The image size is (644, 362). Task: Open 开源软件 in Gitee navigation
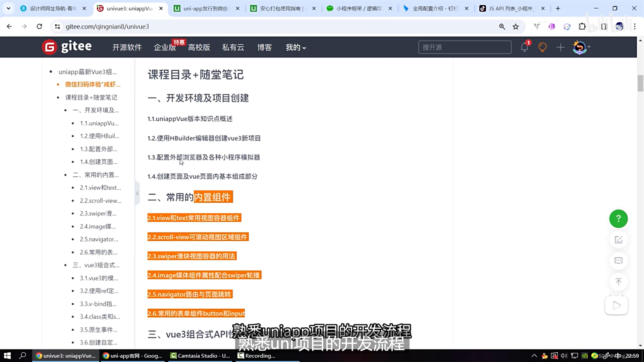click(x=127, y=47)
